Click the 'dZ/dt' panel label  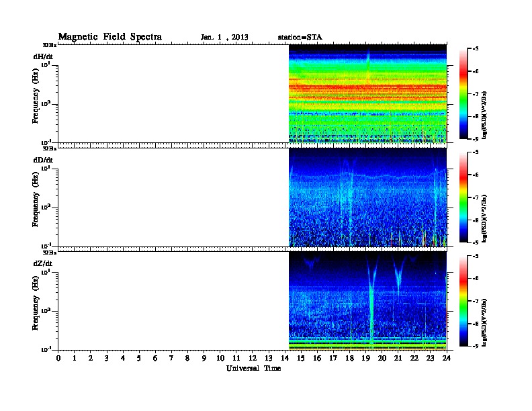pos(43,263)
